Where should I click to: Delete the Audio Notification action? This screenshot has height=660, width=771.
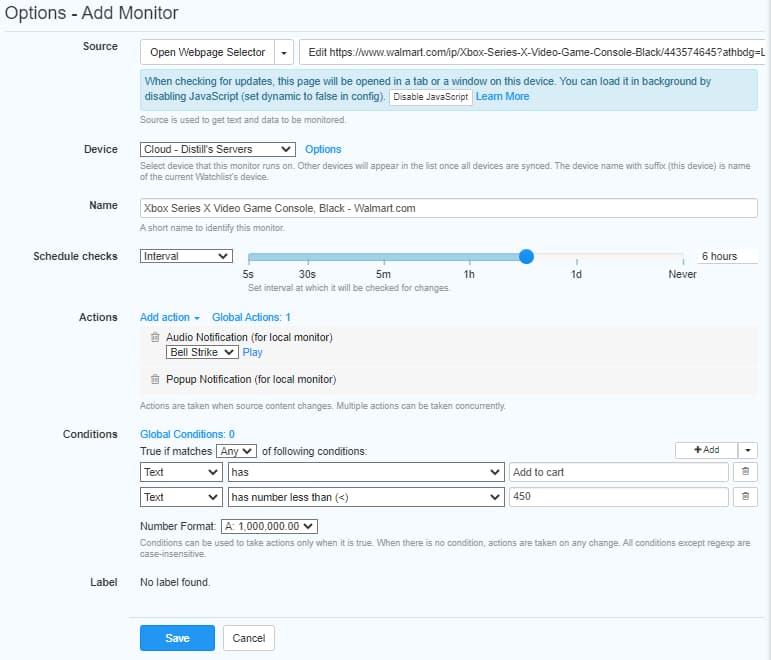[155, 338]
